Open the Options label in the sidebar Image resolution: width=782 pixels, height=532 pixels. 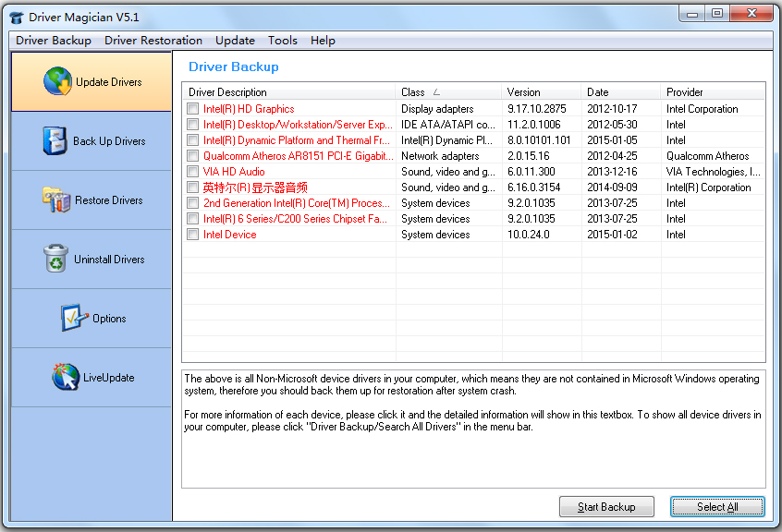point(109,319)
